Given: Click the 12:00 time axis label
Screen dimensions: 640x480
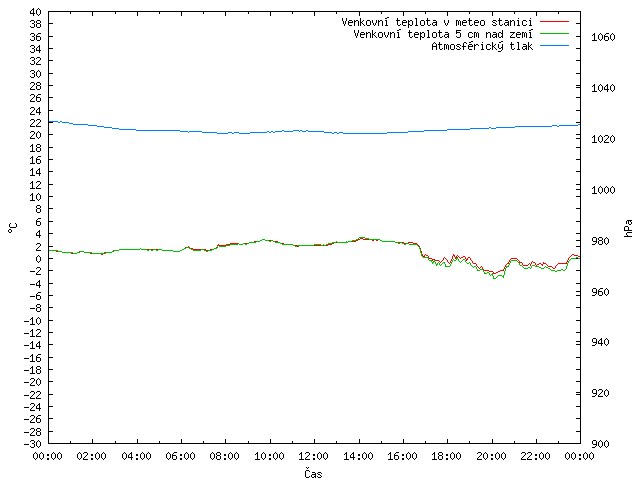Looking at the screenshot, I should tap(314, 456).
